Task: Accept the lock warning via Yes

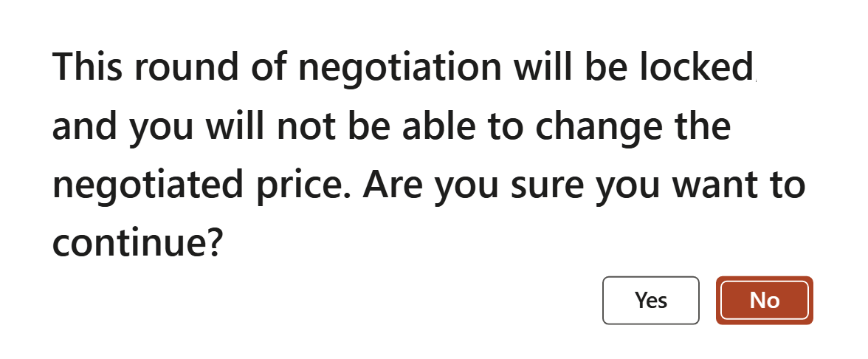Action: pyautogui.click(x=650, y=300)
